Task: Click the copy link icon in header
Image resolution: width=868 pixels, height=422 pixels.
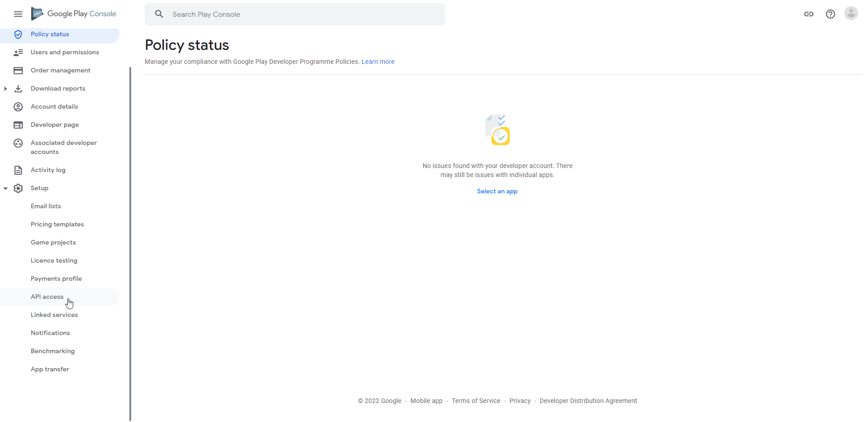Action: click(x=808, y=14)
